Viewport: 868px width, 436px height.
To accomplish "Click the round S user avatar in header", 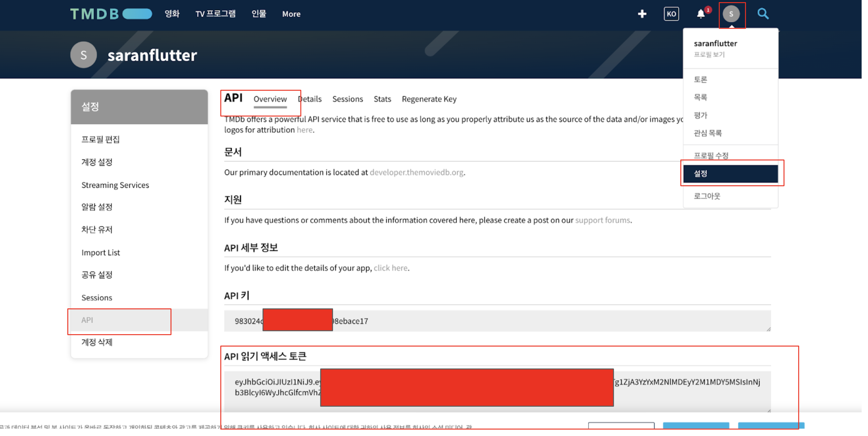I will pyautogui.click(x=731, y=14).
